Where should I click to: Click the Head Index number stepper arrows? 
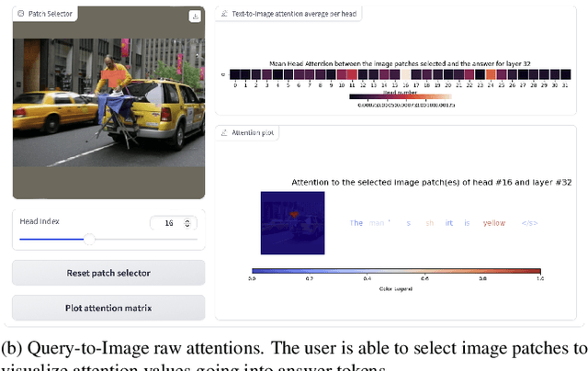187,223
